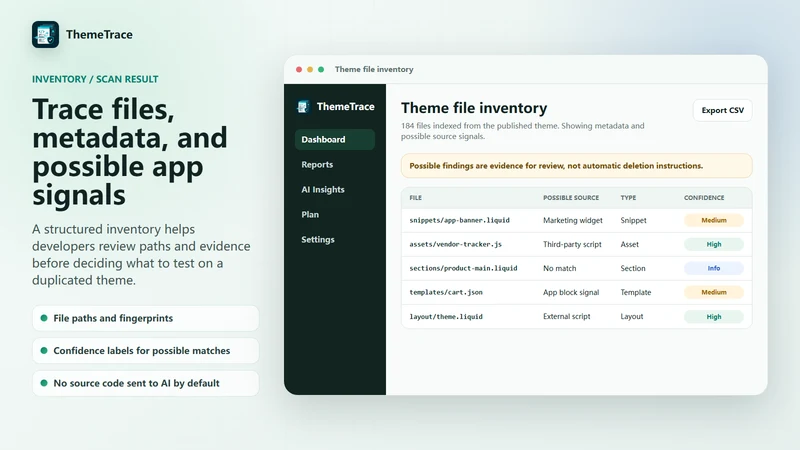
Task: Select file snippets/app-banner.liquid
Action: (x=459, y=220)
